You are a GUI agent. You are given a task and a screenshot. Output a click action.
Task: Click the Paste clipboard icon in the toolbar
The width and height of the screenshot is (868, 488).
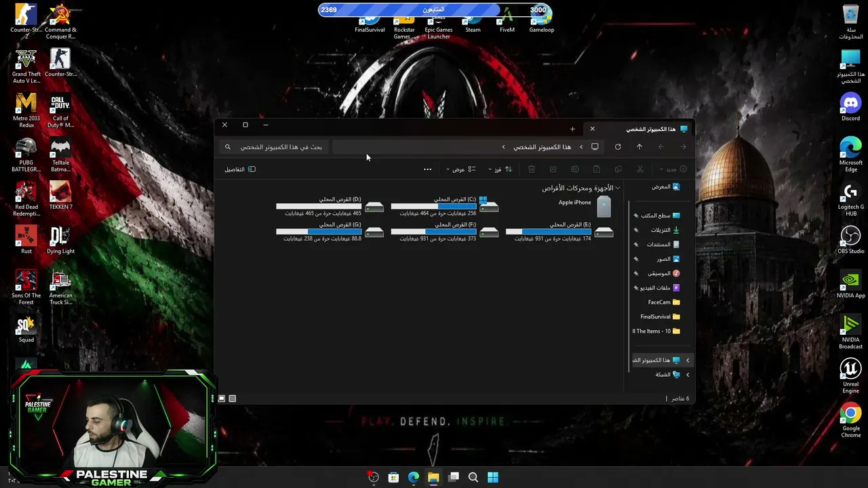(x=597, y=169)
